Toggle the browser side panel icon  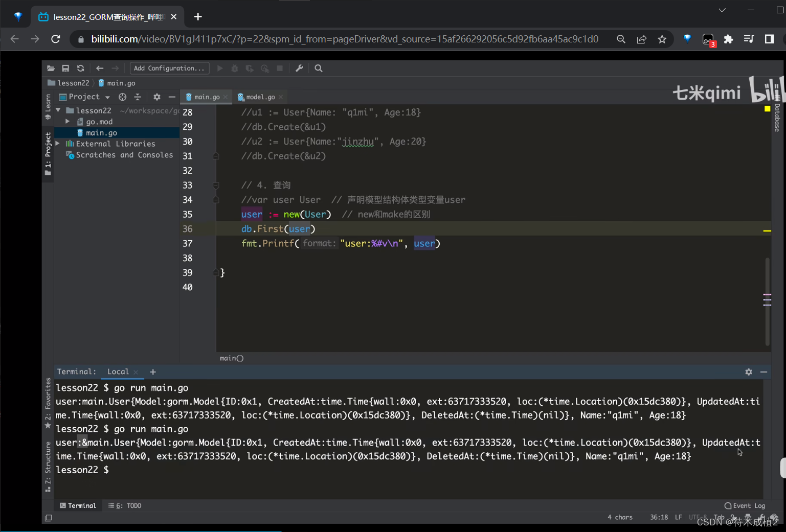[x=769, y=39]
